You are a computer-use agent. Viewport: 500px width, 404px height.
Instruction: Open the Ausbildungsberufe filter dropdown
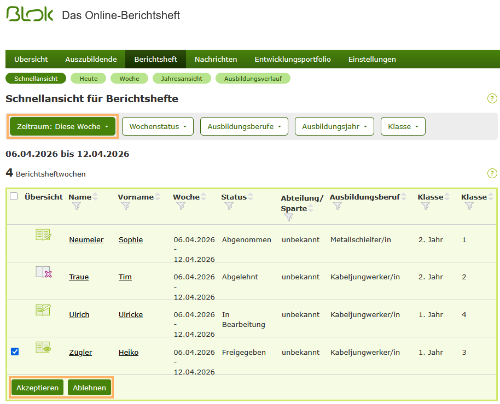pos(244,126)
